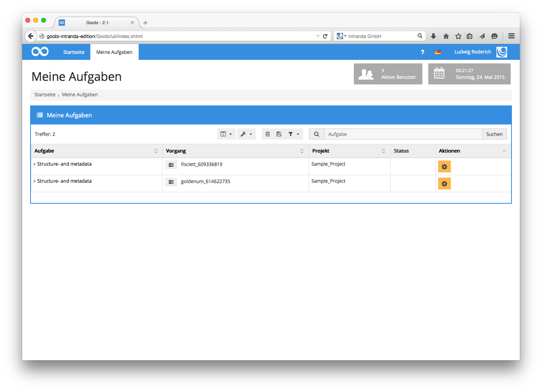The image size is (542, 392).
Task: Open the wrench settings dropdown
Action: click(246, 134)
